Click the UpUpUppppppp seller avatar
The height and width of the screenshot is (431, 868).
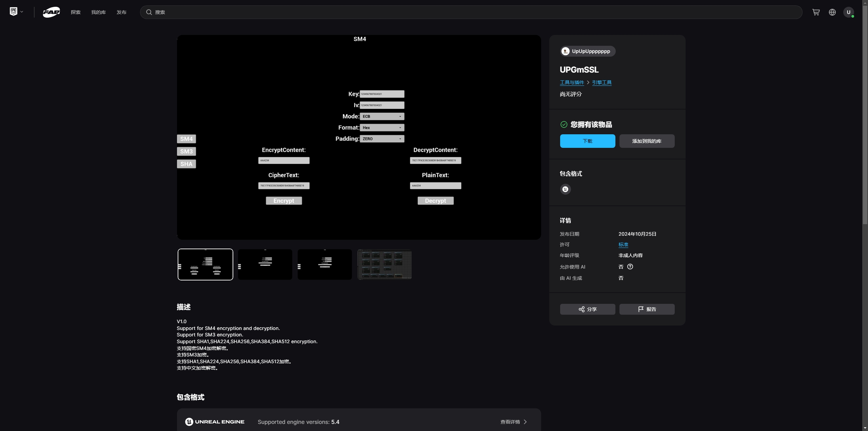pyautogui.click(x=565, y=51)
